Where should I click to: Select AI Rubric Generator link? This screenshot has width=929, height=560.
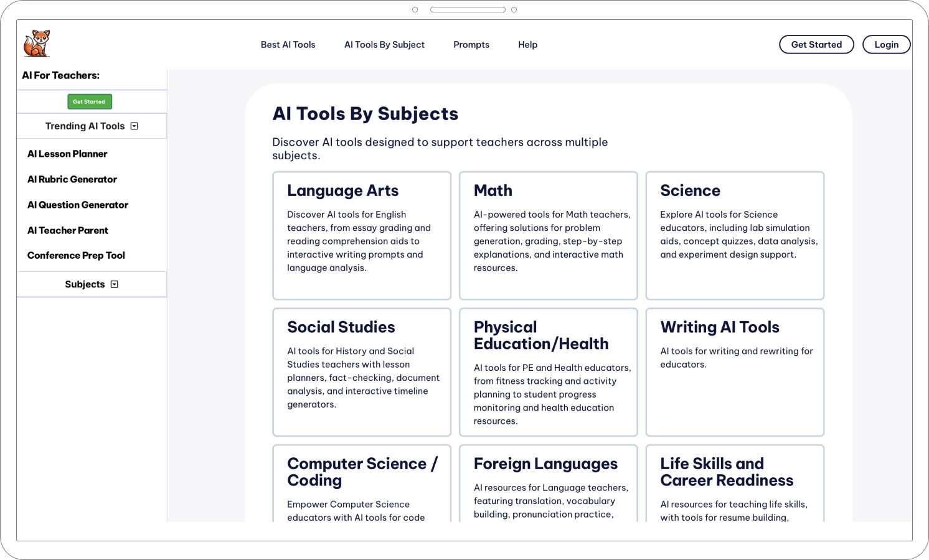[72, 179]
